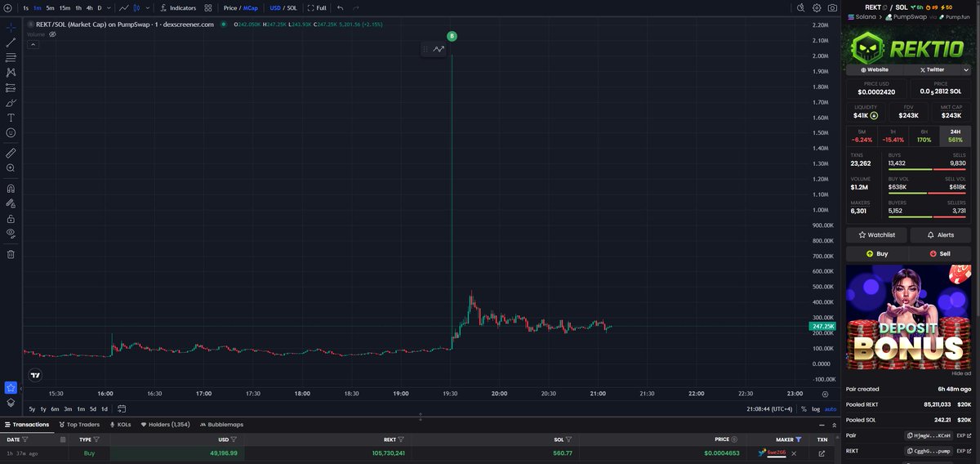Select the trend line drawing tool
The height and width of the screenshot is (464, 980).
tap(11, 42)
